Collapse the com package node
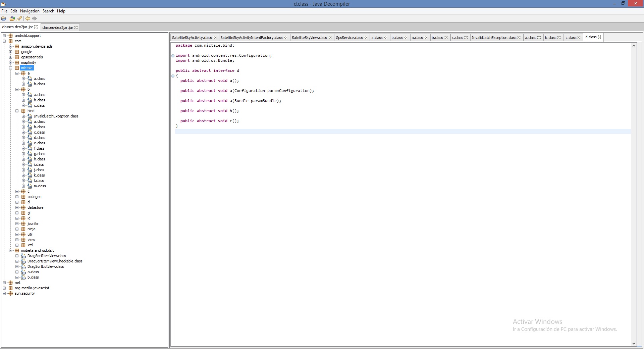The image size is (644, 349). coord(4,41)
